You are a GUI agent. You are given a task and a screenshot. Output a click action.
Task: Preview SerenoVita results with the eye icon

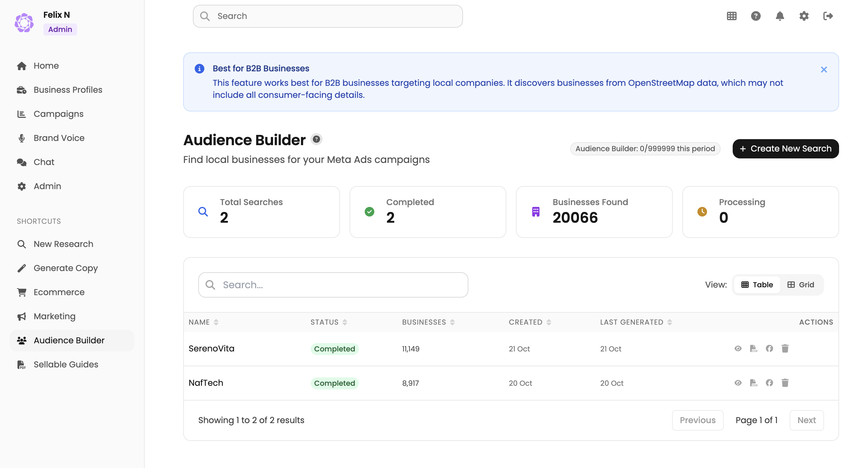tap(737, 348)
